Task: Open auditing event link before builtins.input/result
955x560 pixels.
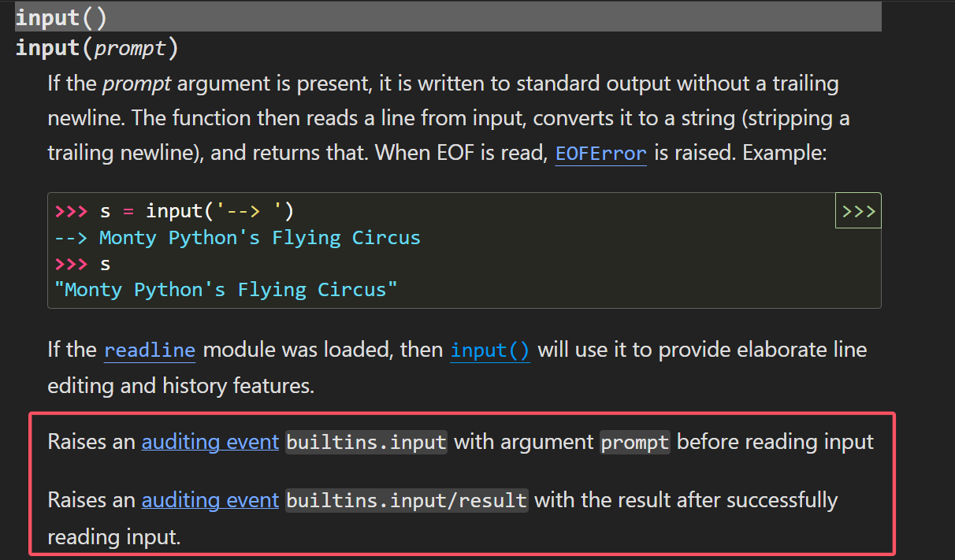Action: [210, 500]
